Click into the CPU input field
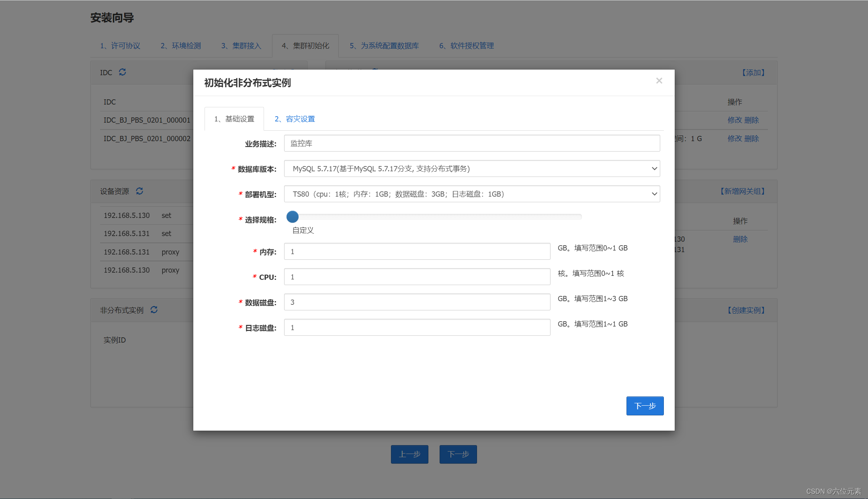 click(x=417, y=277)
